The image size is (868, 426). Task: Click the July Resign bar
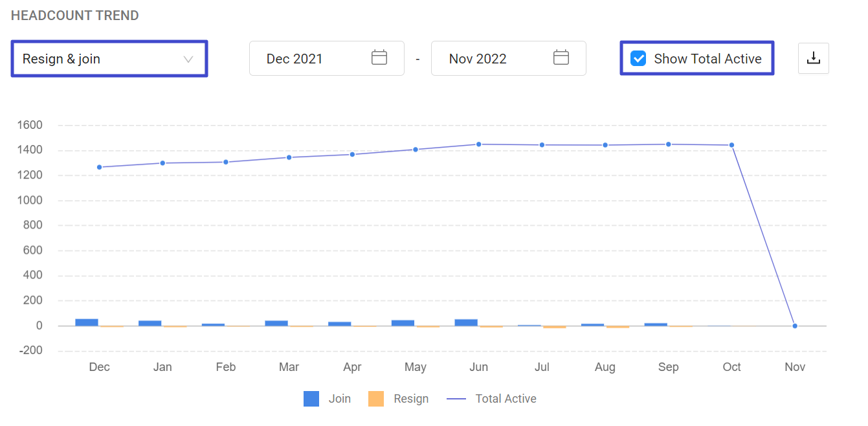554,327
